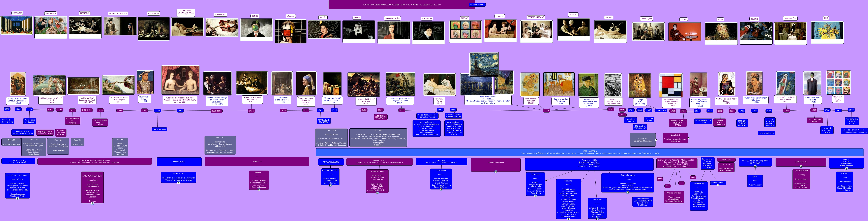Open note icon beneath Futurismo artists box
Image resolution: width=868 pixels, height=221 pixels.
pos(597,219)
